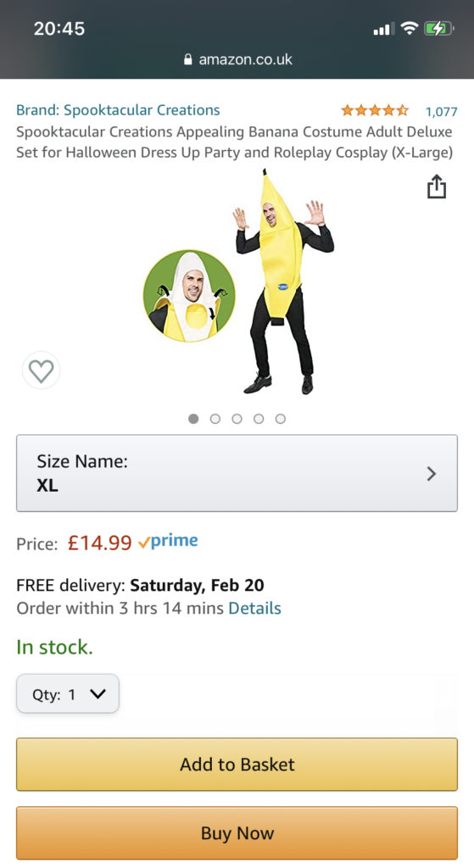Tap the star rating icons

click(x=374, y=110)
